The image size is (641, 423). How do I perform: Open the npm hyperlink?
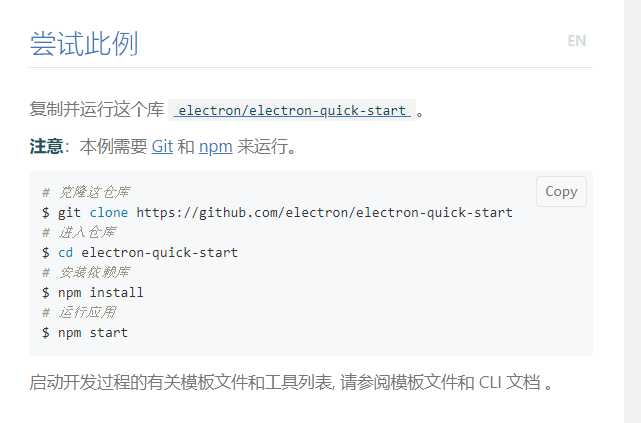215,147
